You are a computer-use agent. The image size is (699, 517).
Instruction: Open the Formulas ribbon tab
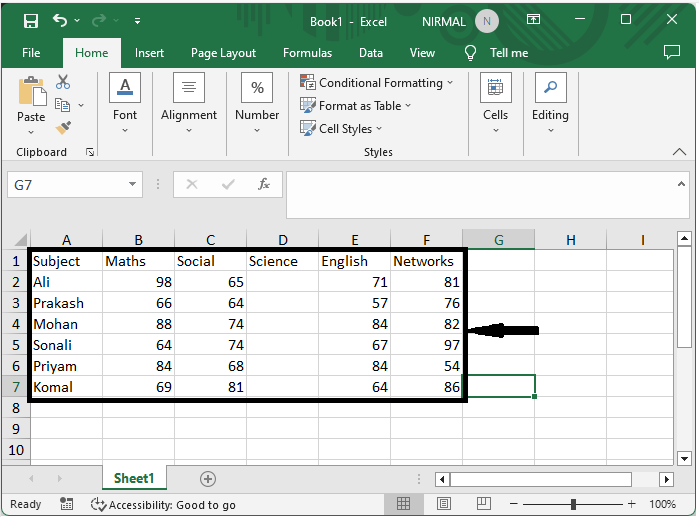pyautogui.click(x=307, y=53)
